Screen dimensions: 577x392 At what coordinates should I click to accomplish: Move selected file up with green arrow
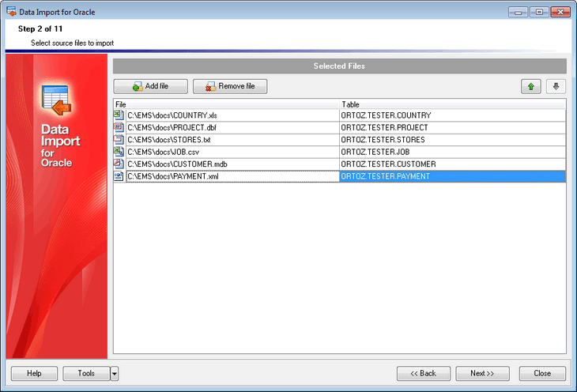pyautogui.click(x=530, y=86)
